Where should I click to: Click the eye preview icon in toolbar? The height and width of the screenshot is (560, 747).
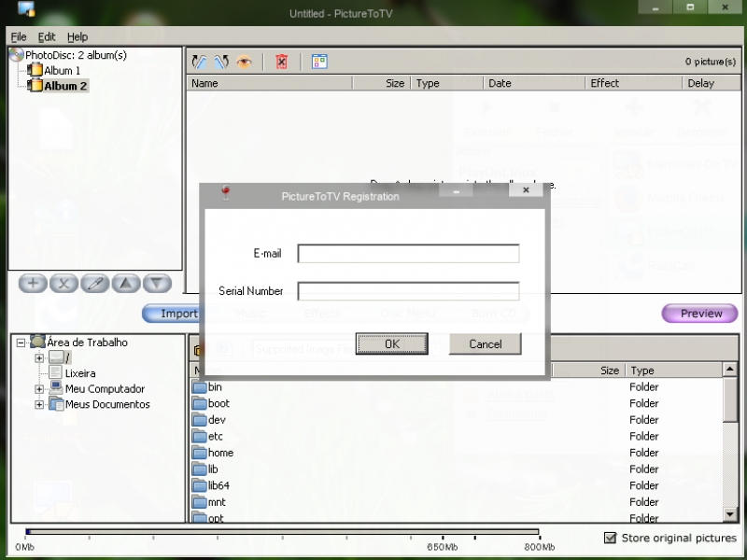[x=244, y=62]
